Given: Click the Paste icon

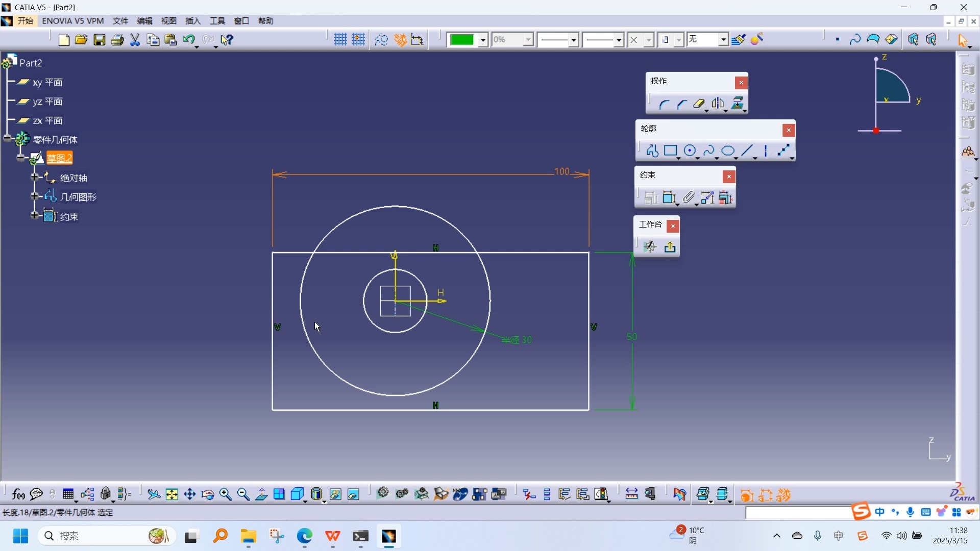Looking at the screenshot, I should tap(171, 40).
